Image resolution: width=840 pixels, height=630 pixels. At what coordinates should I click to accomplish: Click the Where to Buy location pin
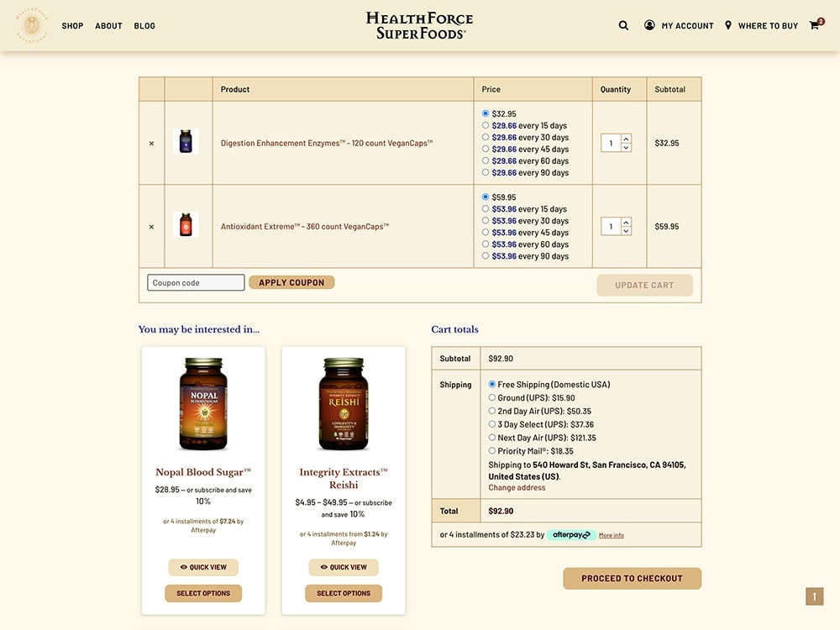tap(728, 25)
